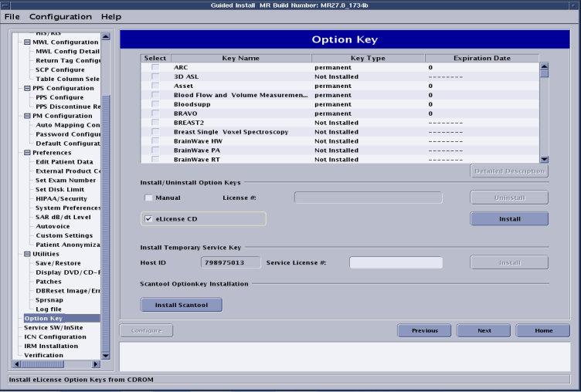The width and height of the screenshot is (581, 392).
Task: Uncheck the eLicense CD checkbox
Action: pos(149,219)
